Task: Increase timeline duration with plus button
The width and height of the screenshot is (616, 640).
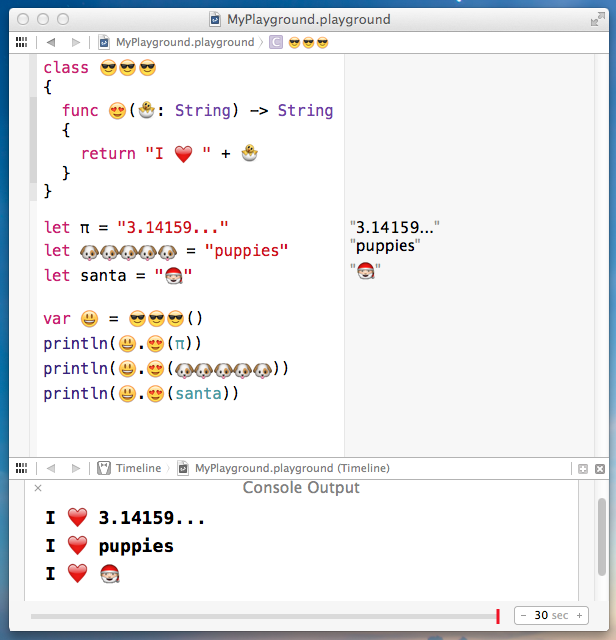Action: [579, 615]
